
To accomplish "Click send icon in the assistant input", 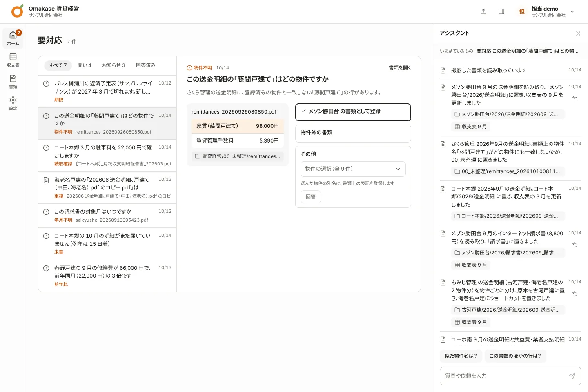I will pyautogui.click(x=572, y=376).
